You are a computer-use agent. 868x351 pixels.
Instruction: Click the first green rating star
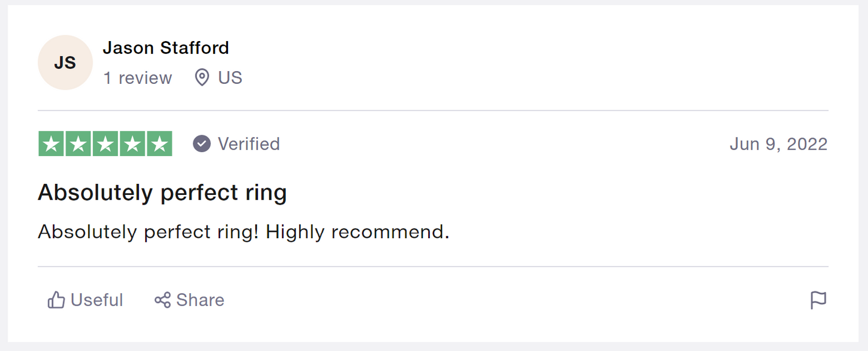click(x=52, y=144)
